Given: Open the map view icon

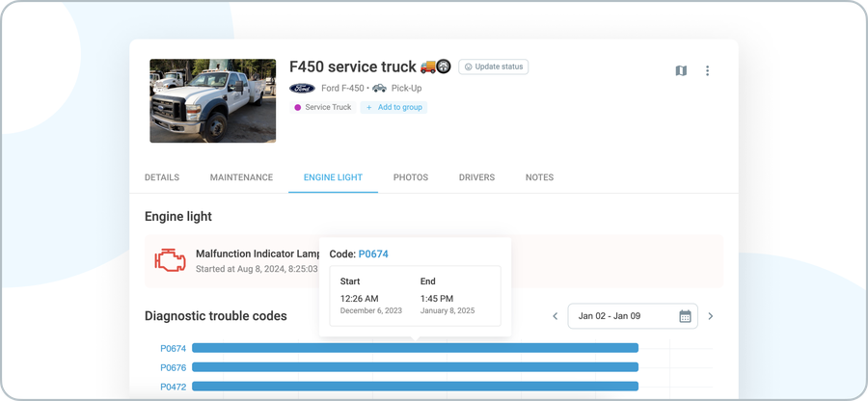Looking at the screenshot, I should (x=681, y=70).
